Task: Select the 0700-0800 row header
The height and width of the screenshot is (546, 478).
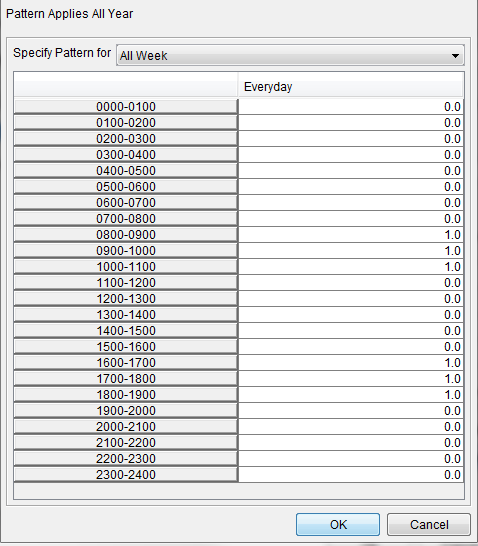Action: (126, 219)
